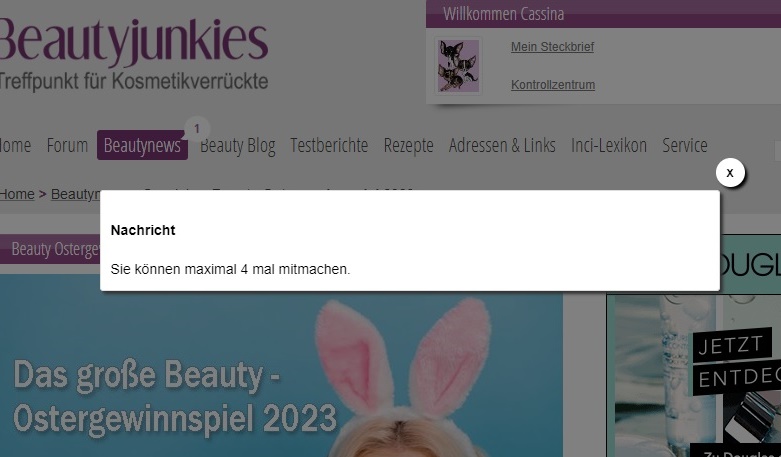Navigate to Testberichte
781x457 pixels.
coord(329,145)
